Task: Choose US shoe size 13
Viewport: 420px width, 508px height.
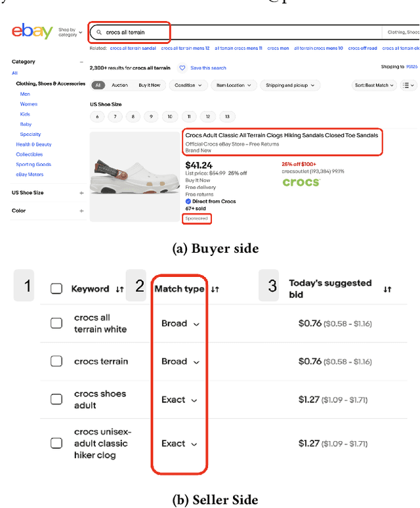Action: [x=227, y=117]
